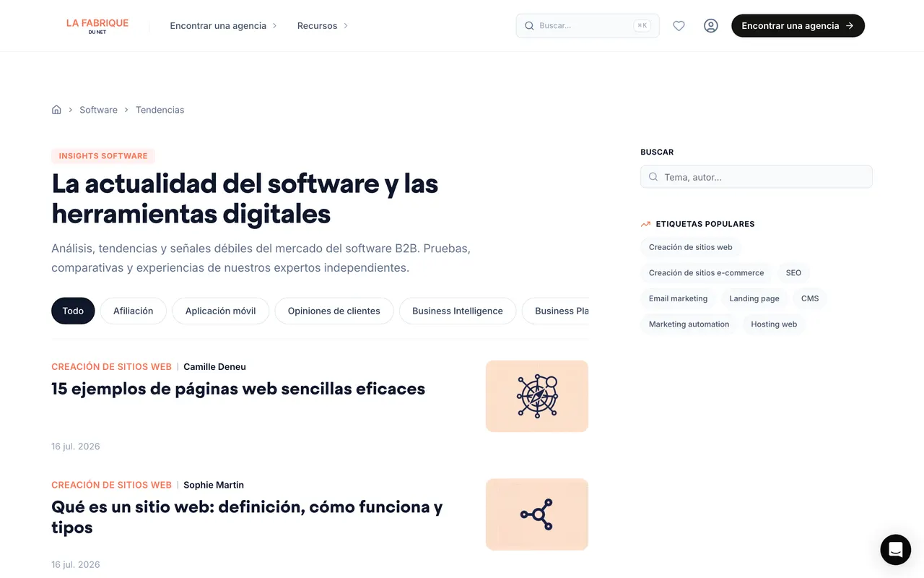
Task: Click the home breadcrumb icon
Action: pyautogui.click(x=56, y=110)
